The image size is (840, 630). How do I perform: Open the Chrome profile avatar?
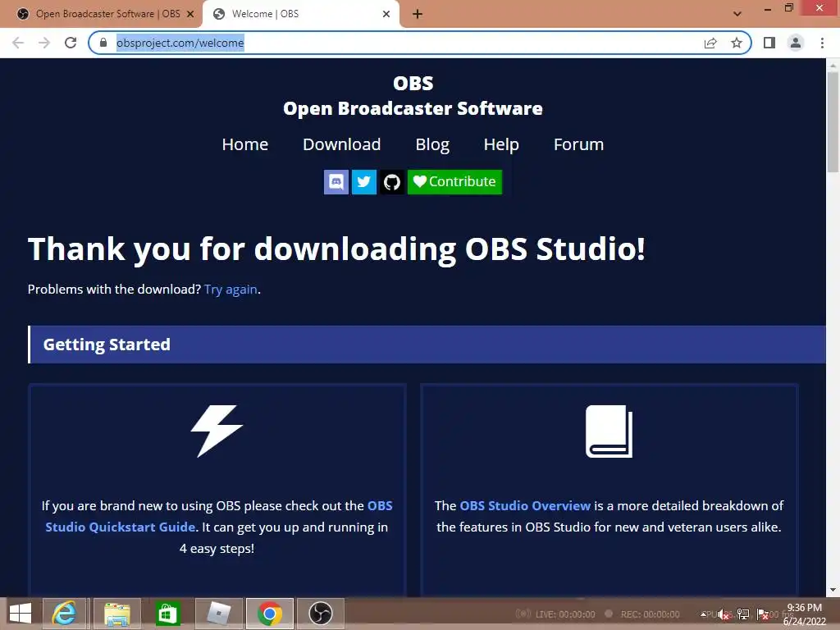(796, 43)
